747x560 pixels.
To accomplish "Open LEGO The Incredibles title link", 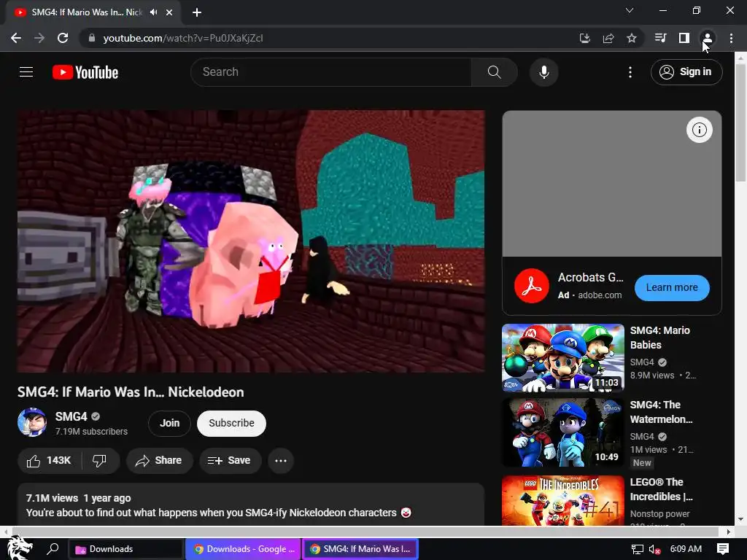I will pos(661,489).
